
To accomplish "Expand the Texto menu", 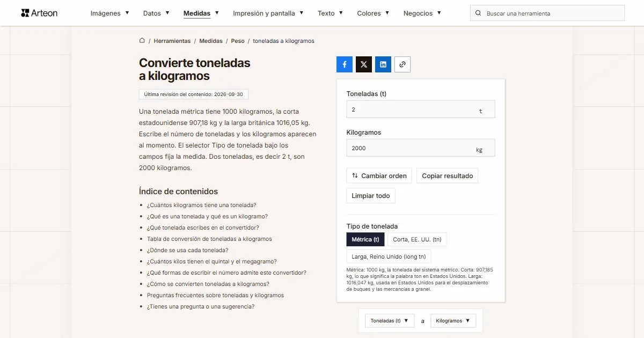I will (x=330, y=13).
